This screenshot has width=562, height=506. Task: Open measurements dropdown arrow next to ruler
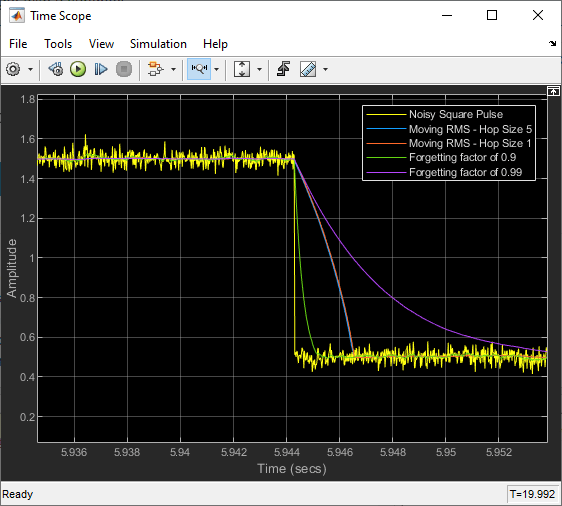325,70
